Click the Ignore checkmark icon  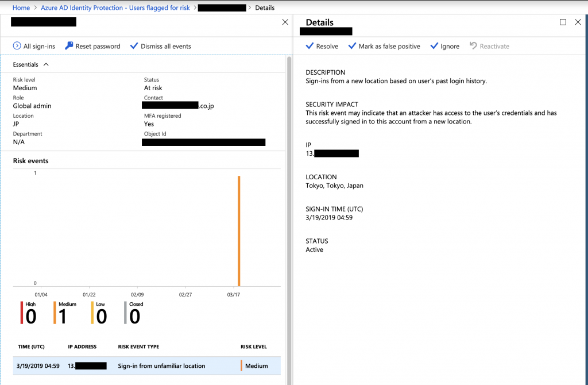tap(434, 46)
